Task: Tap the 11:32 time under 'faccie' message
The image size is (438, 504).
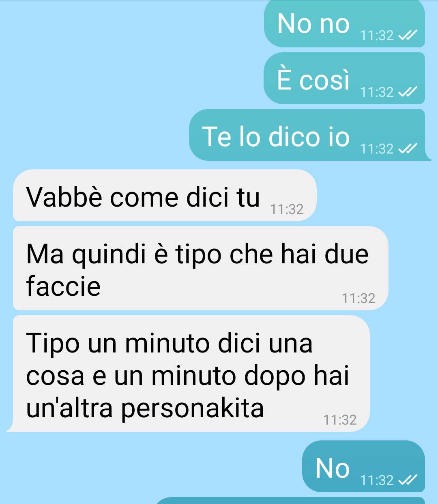Action: tap(359, 299)
